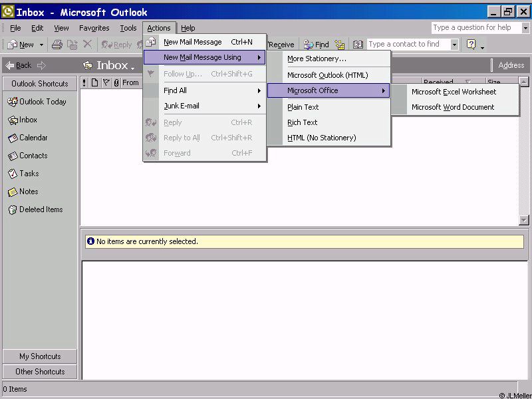Open the contact finder dropdown arrow
The image size is (532, 399).
455,45
